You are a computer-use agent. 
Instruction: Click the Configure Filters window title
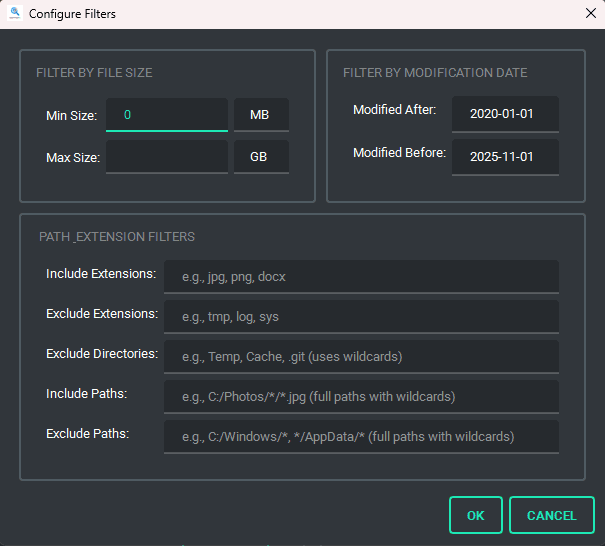click(x=72, y=14)
